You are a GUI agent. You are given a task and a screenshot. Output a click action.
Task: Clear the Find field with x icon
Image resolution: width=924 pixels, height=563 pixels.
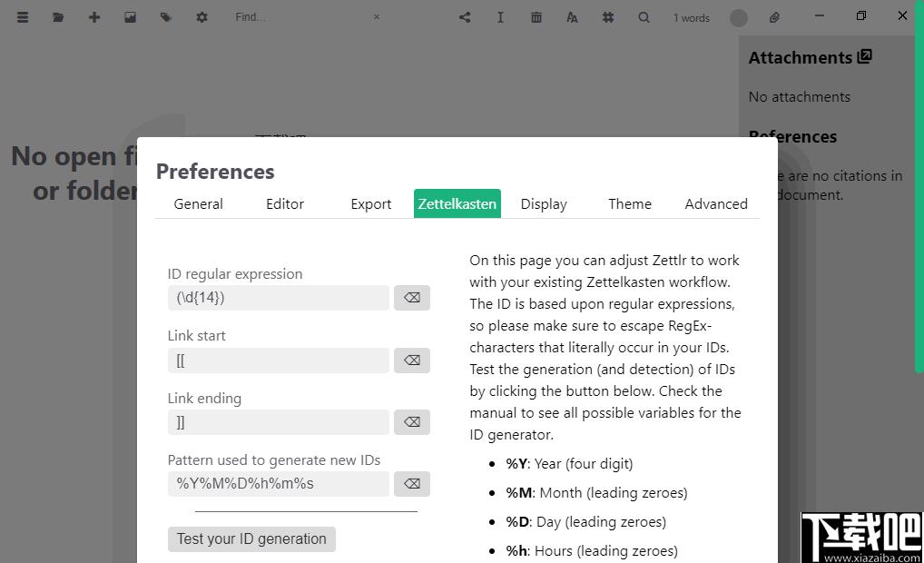(x=377, y=17)
